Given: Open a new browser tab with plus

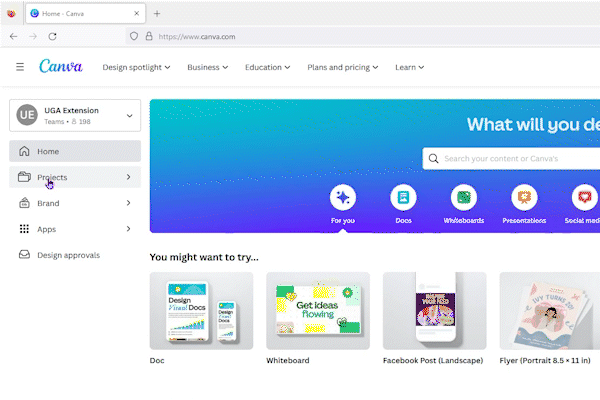Looking at the screenshot, I should click(x=157, y=14).
